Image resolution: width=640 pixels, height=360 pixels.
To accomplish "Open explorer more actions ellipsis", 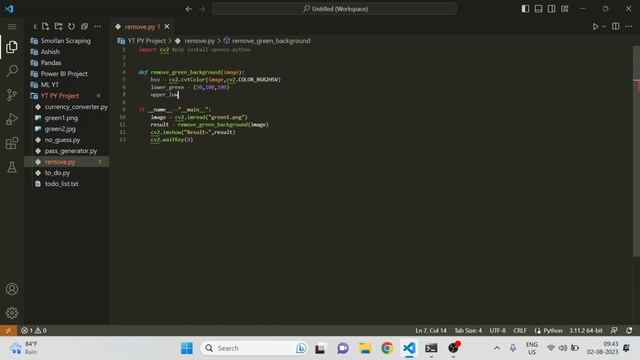I will coord(98,27).
